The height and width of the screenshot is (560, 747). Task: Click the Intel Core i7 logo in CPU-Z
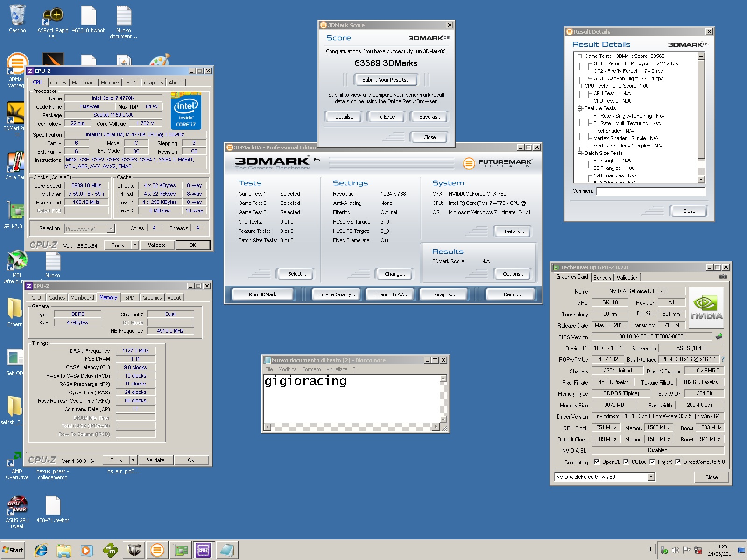click(x=186, y=111)
